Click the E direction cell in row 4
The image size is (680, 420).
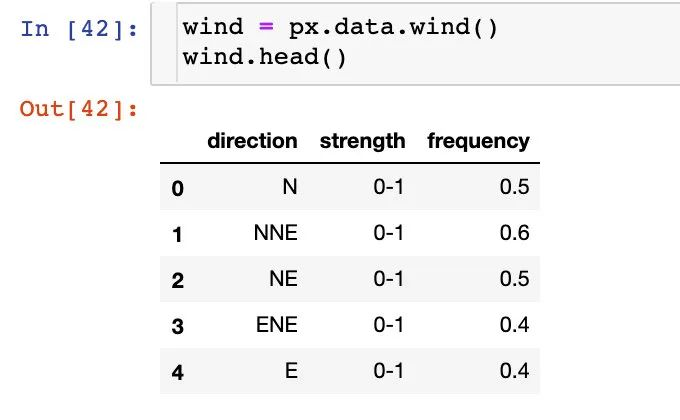[x=291, y=371]
